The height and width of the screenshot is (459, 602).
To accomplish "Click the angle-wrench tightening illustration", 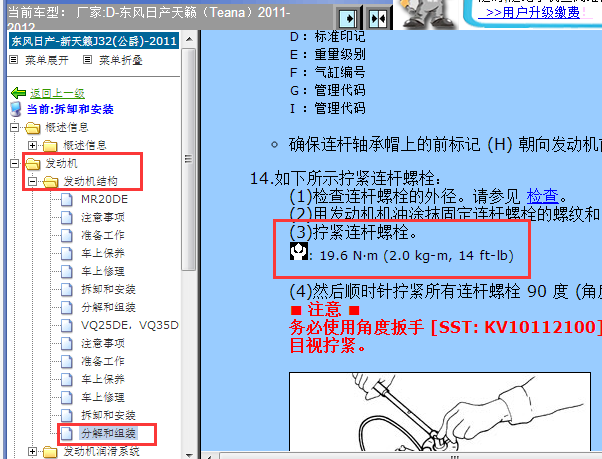I will [x=440, y=411].
